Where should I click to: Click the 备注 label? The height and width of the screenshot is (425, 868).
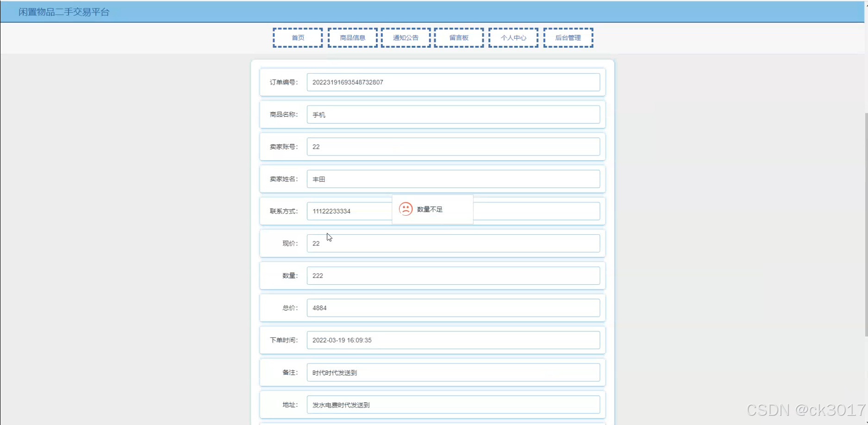click(x=290, y=372)
